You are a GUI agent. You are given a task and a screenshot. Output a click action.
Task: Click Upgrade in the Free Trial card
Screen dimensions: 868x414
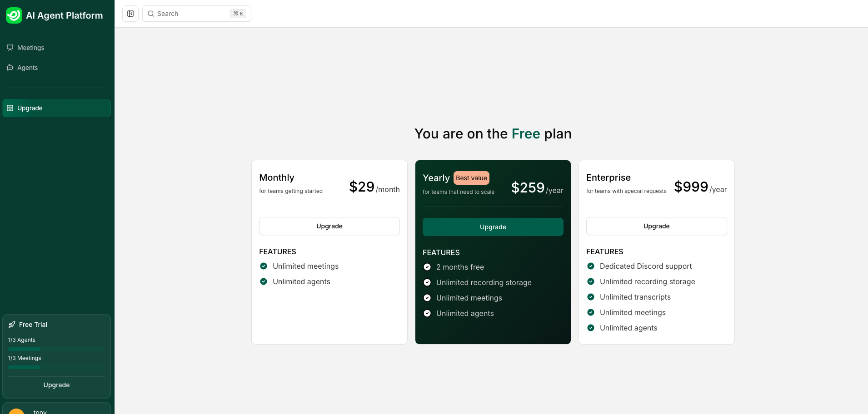tap(56, 385)
